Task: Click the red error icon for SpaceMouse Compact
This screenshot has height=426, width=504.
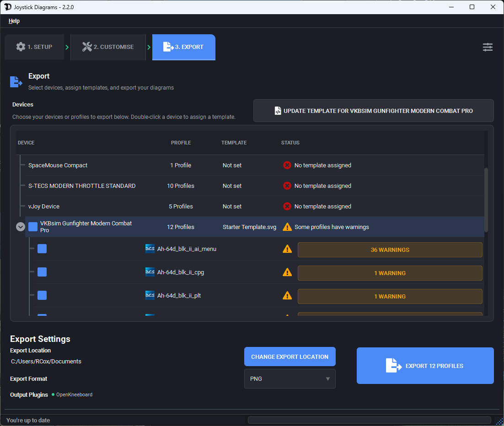Action: [x=287, y=165]
